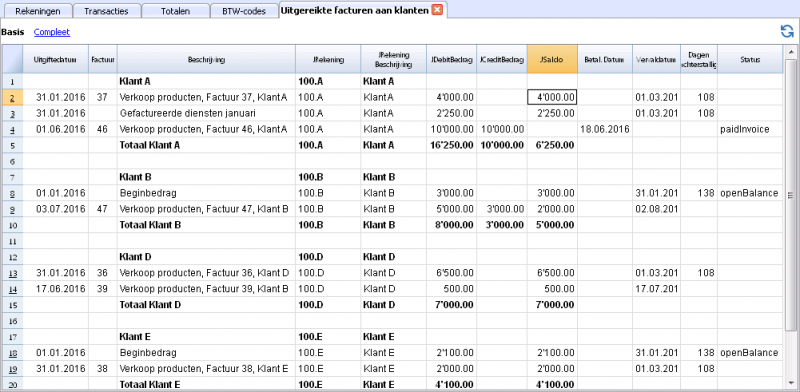Click the scrollbar up arrow

pyautogui.click(x=790, y=51)
